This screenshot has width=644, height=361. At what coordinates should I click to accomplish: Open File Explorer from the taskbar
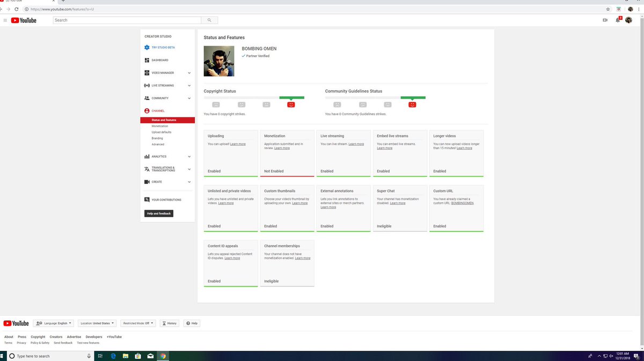tap(126, 356)
